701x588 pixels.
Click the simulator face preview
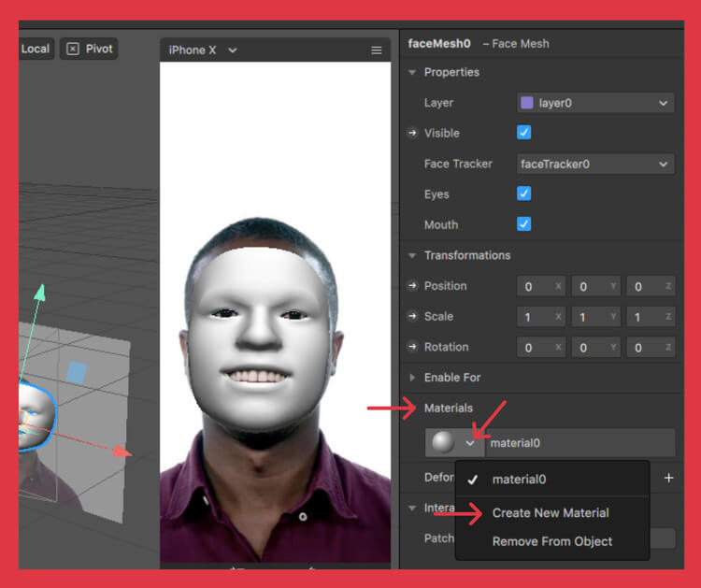[261, 340]
